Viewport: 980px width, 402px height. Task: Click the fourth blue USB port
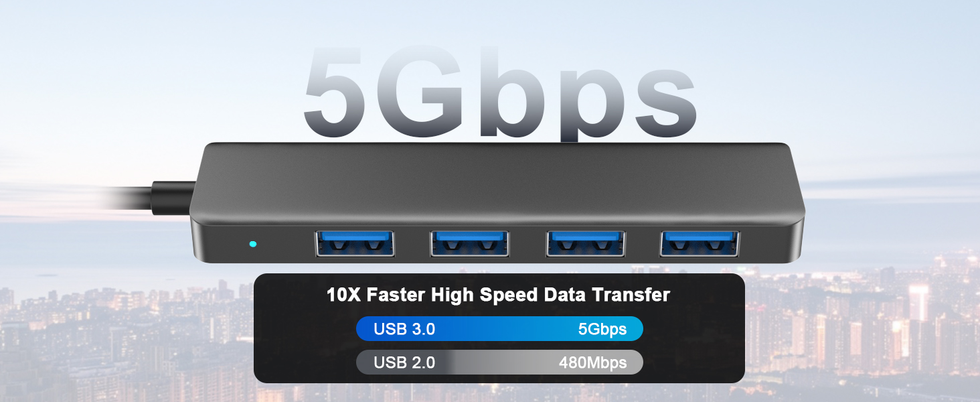click(700, 243)
